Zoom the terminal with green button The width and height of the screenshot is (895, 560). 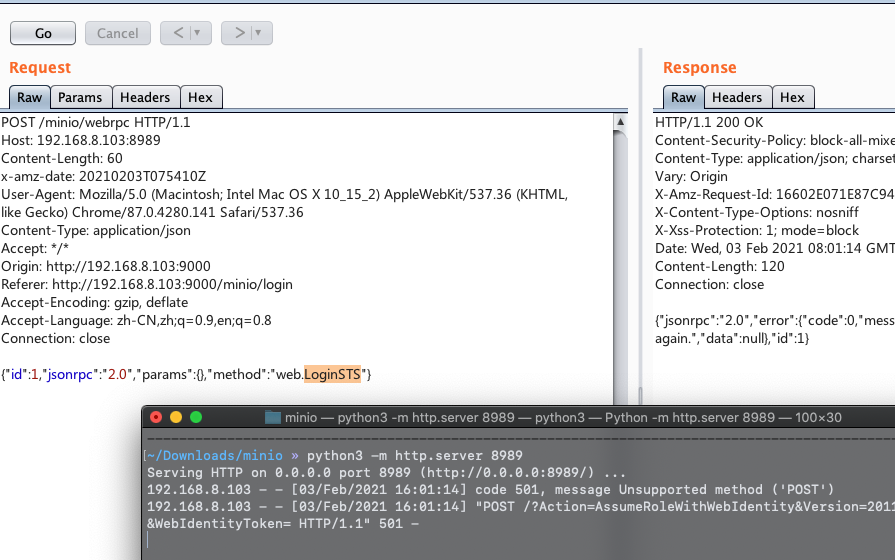point(196,417)
